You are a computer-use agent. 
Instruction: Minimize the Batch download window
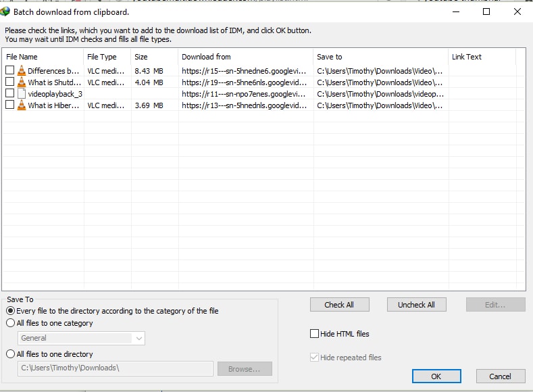(x=456, y=11)
